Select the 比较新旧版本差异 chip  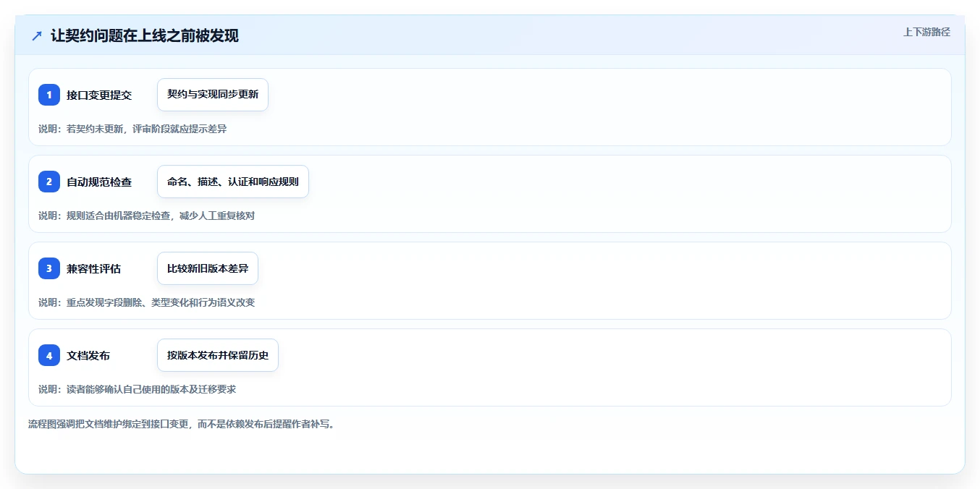(208, 268)
